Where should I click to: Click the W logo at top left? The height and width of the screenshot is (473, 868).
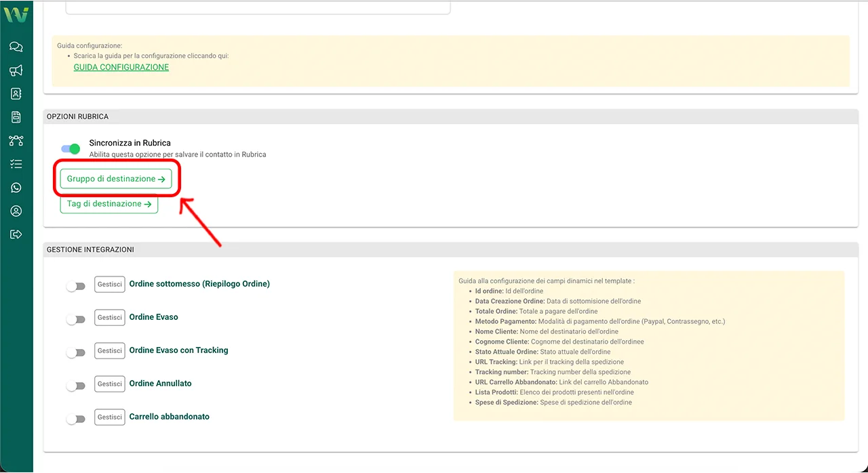16,14
